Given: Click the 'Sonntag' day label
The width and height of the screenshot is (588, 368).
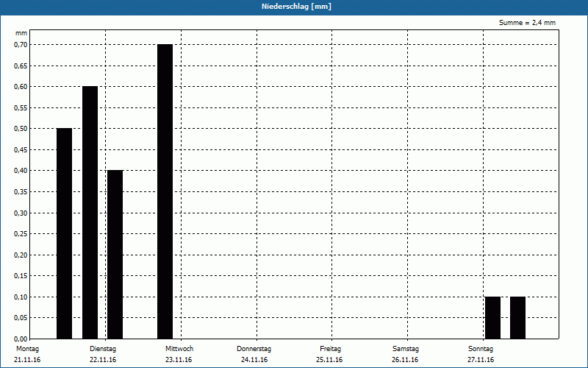Looking at the screenshot, I should point(481,349).
